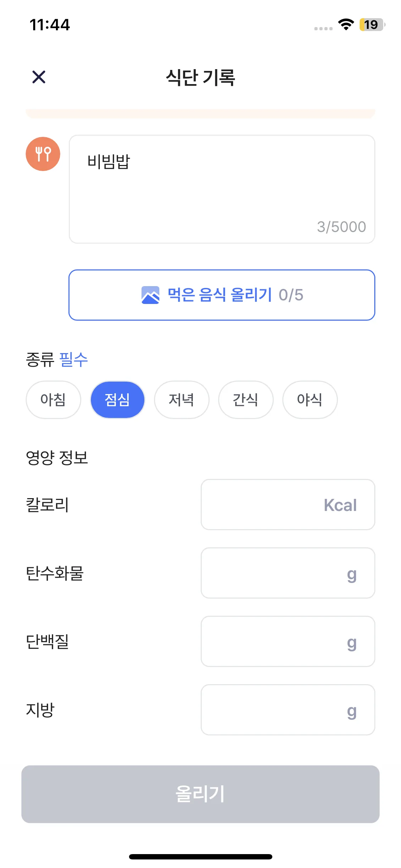The height and width of the screenshot is (868, 401).
Task: Select the 아침 meal type
Action: 53,399
